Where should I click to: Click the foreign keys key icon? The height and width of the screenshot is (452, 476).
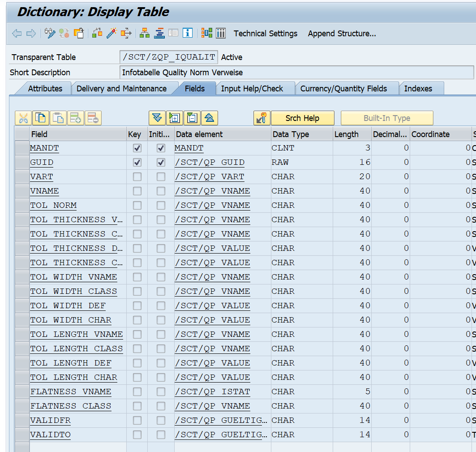tap(262, 118)
